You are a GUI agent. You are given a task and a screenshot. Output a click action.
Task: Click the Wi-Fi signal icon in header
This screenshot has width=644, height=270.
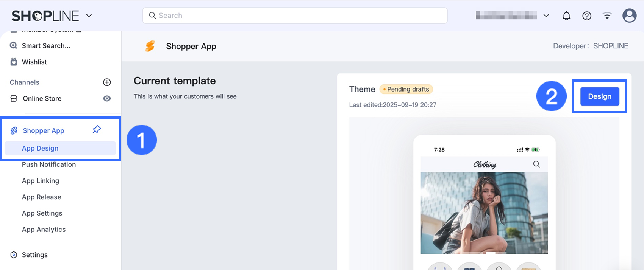pos(607,16)
